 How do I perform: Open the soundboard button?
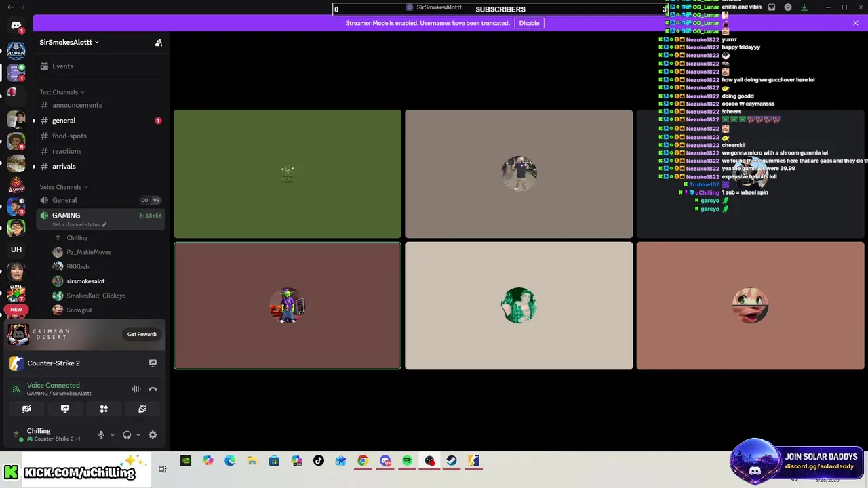(142, 409)
